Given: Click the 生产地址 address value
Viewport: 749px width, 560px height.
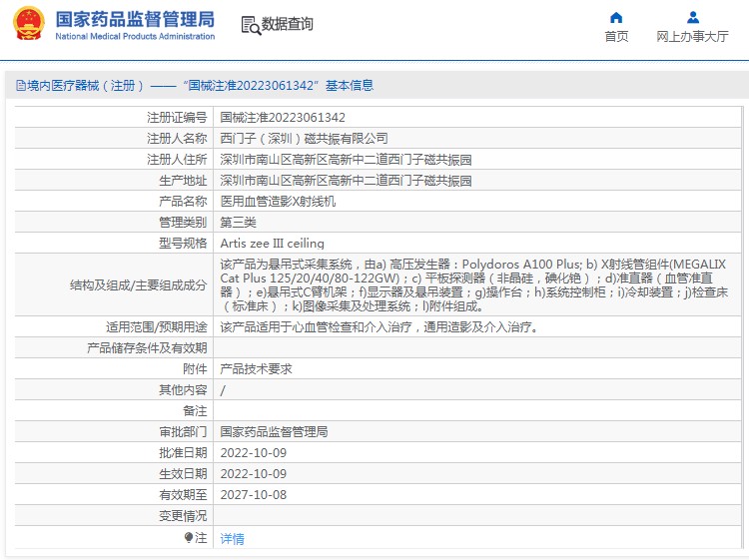Looking at the screenshot, I should (346, 181).
